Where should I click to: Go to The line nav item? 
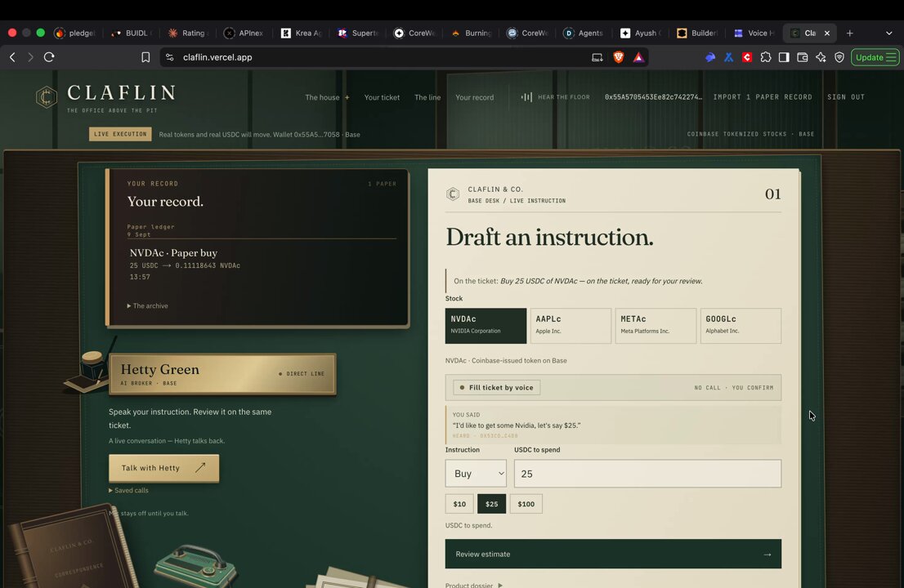[x=427, y=97]
